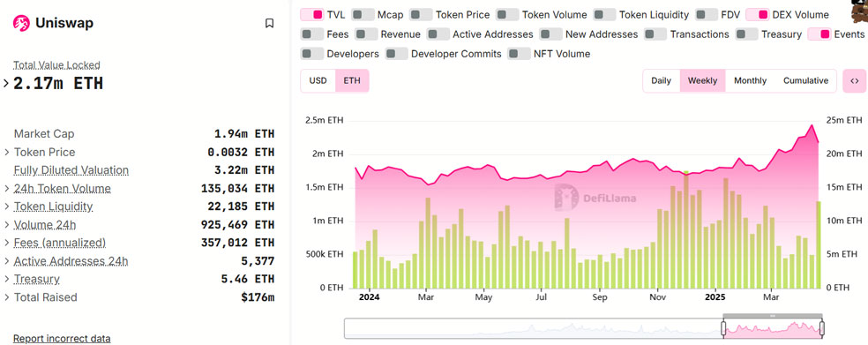Expand the 24h Token Volume row
The height and width of the screenshot is (345, 868).
click(x=7, y=189)
